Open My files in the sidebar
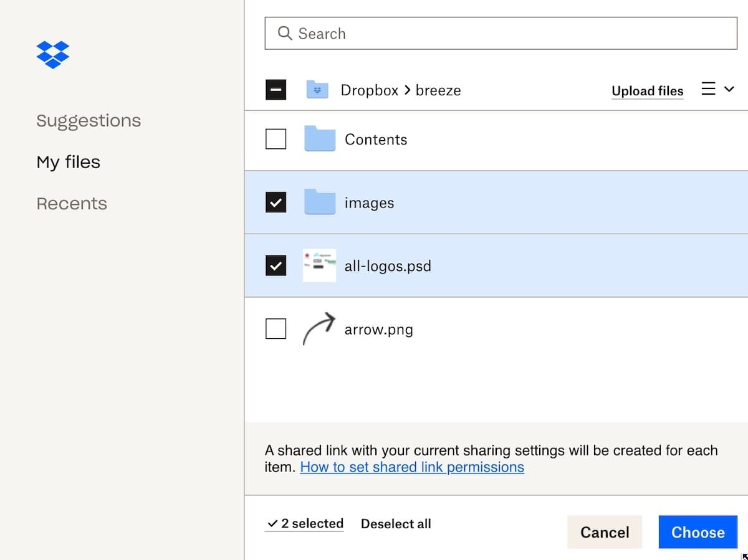 pyautogui.click(x=68, y=161)
